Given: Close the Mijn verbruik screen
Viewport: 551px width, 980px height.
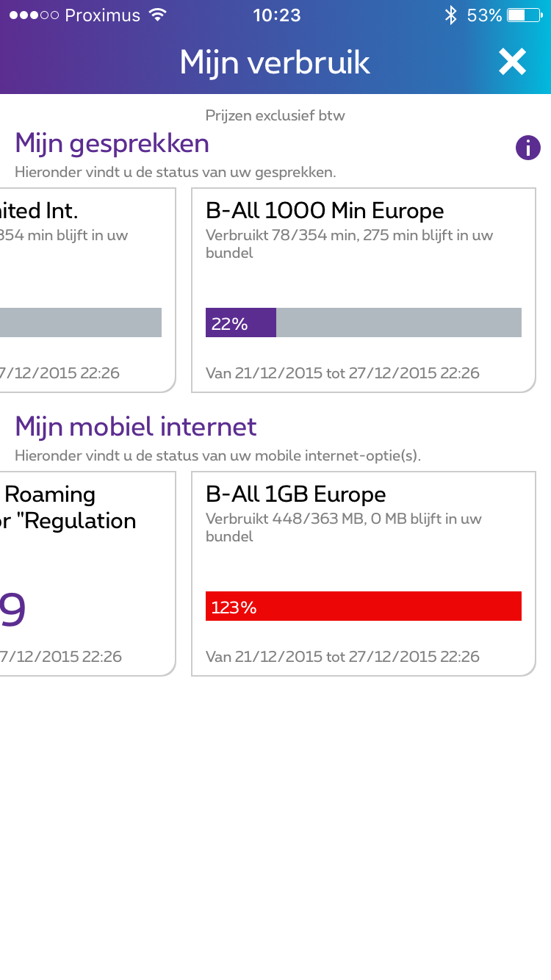Looking at the screenshot, I should pyautogui.click(x=512, y=62).
